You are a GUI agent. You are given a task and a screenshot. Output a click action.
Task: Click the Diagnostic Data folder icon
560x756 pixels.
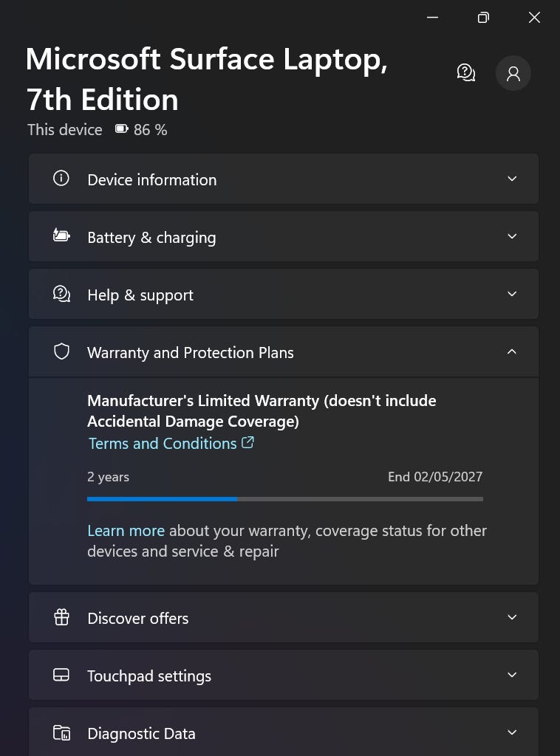[61, 732]
